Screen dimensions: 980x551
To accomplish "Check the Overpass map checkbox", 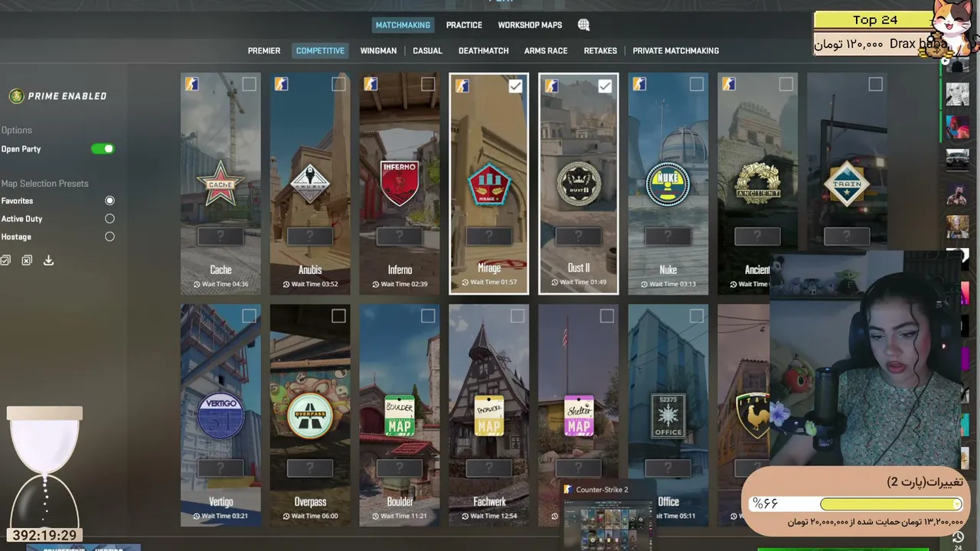I will pos(338,316).
